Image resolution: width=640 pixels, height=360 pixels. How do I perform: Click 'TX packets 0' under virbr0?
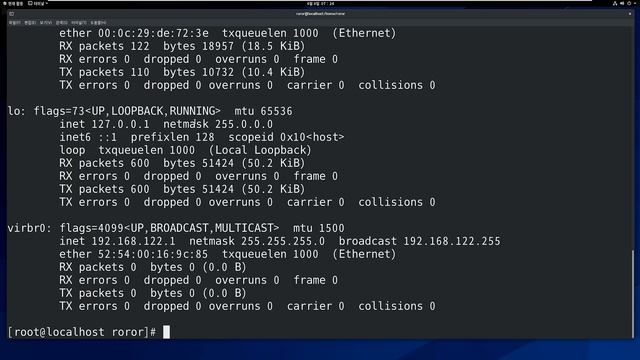[98, 293]
